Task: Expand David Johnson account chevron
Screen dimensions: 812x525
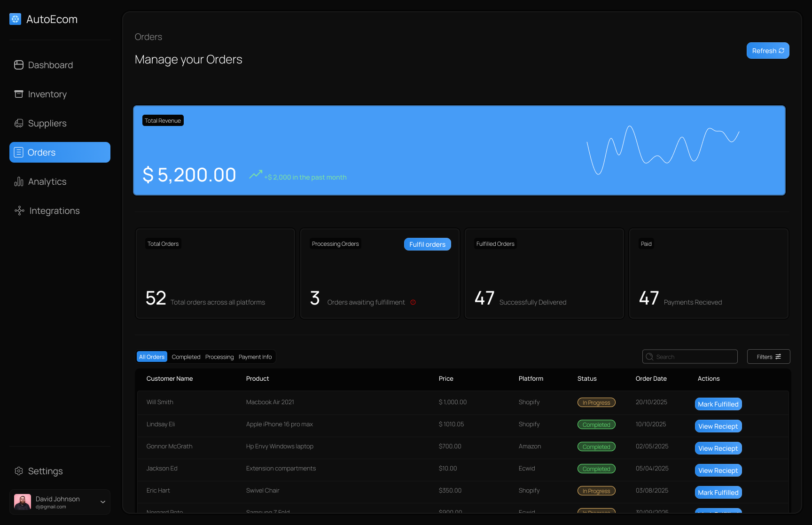Action: coord(103,502)
